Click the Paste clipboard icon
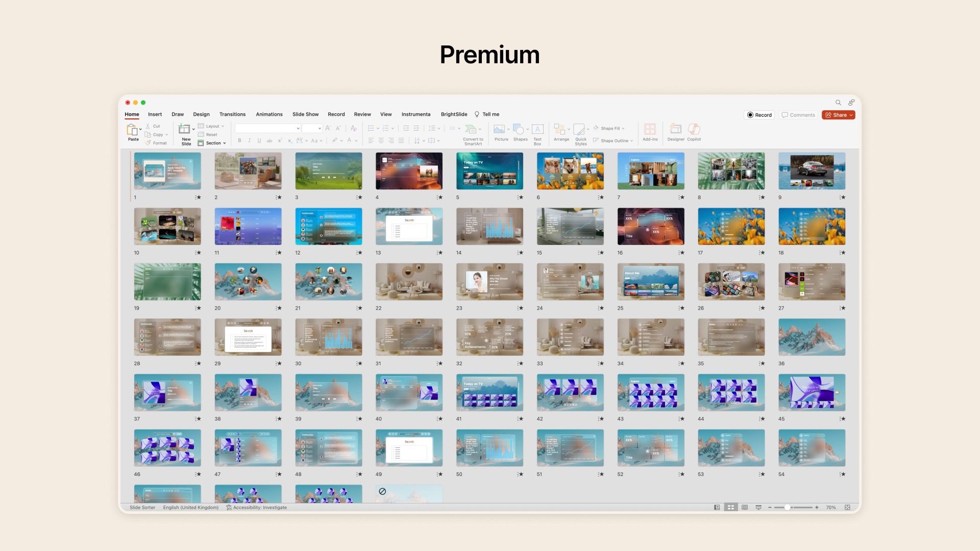 pyautogui.click(x=132, y=130)
